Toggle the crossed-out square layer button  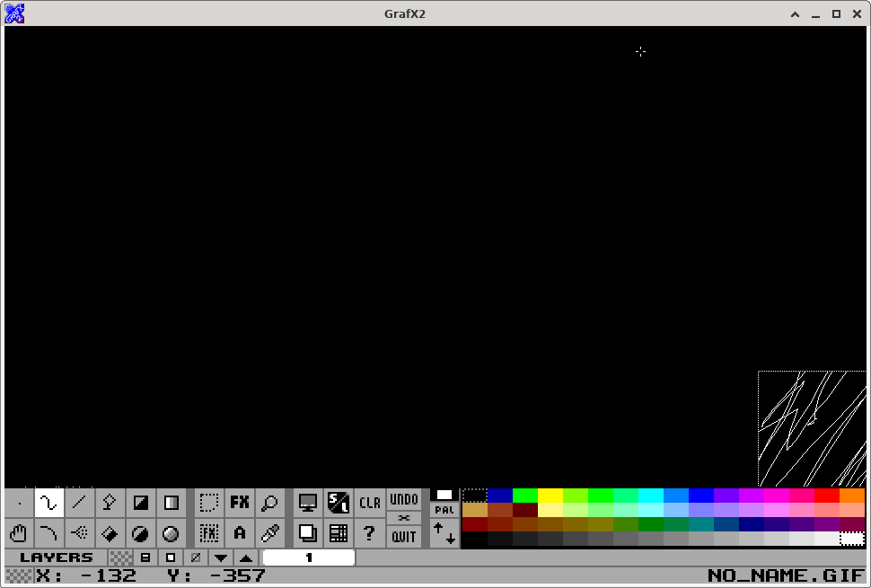point(196,557)
